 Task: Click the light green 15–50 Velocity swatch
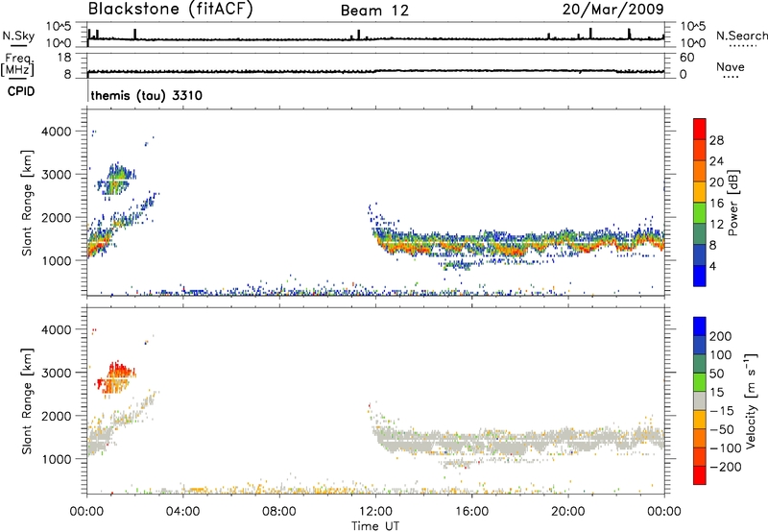700,382
